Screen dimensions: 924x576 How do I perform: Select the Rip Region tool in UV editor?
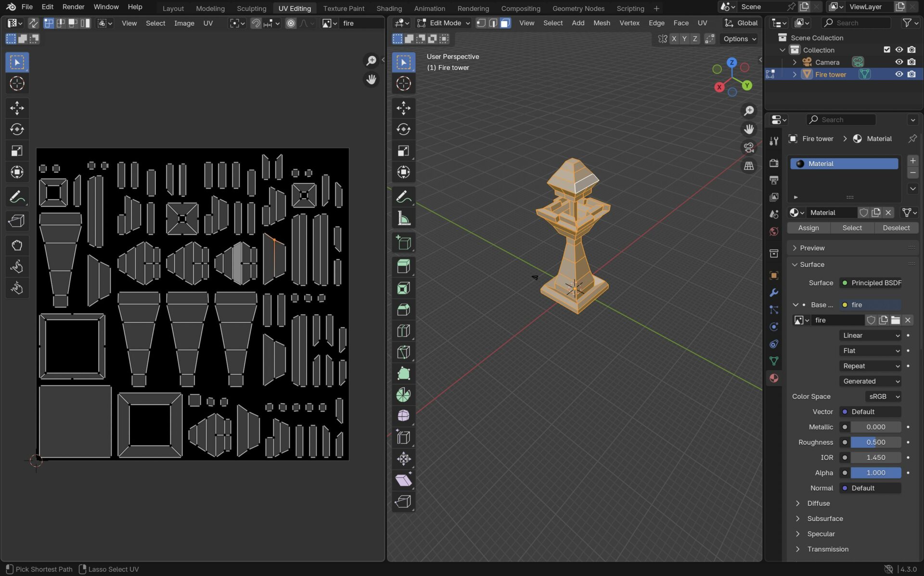tap(17, 221)
